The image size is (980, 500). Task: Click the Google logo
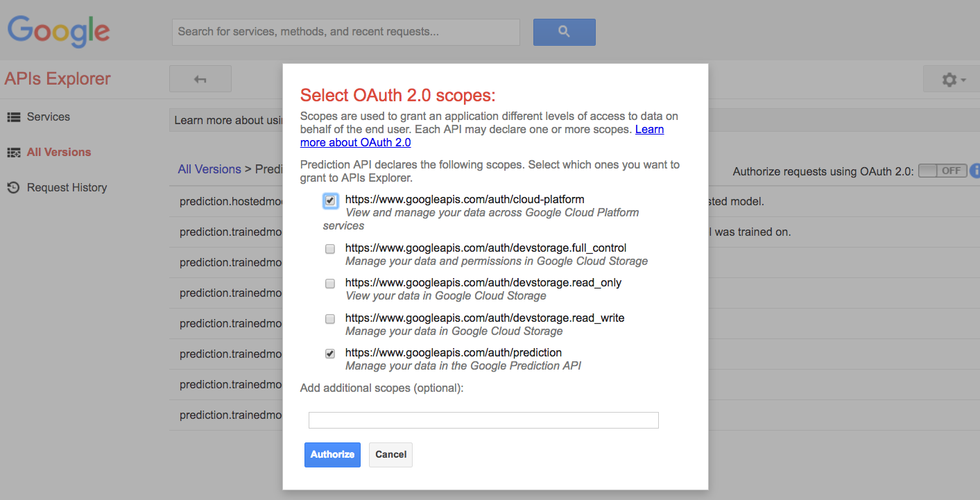59,32
